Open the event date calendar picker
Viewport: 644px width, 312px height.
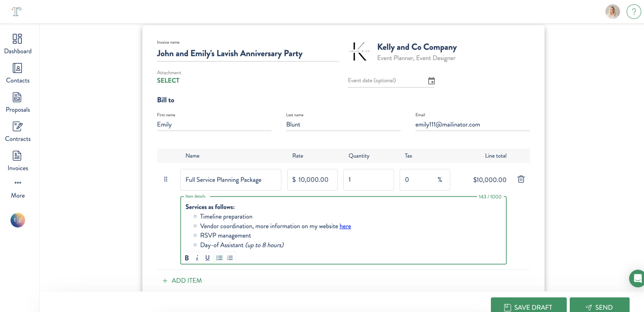point(431,80)
